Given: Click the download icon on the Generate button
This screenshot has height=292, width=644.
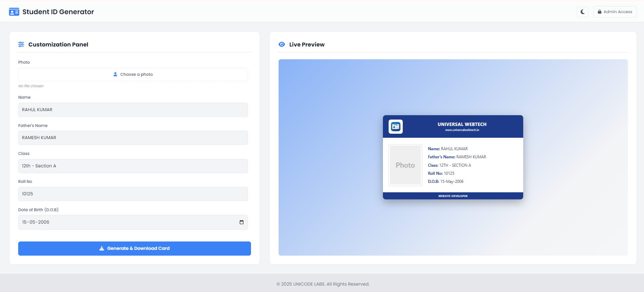Looking at the screenshot, I should tap(102, 249).
